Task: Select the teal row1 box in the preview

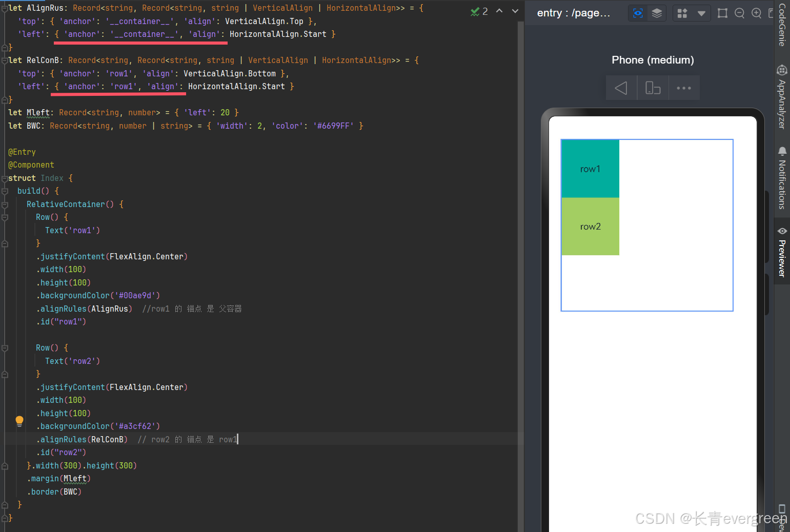Action: pos(591,169)
